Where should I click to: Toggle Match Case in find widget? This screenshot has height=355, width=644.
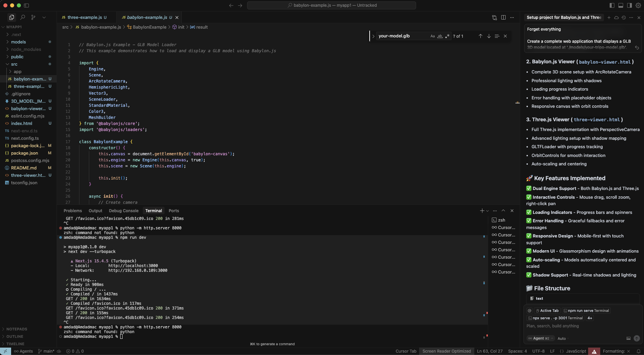click(x=433, y=36)
